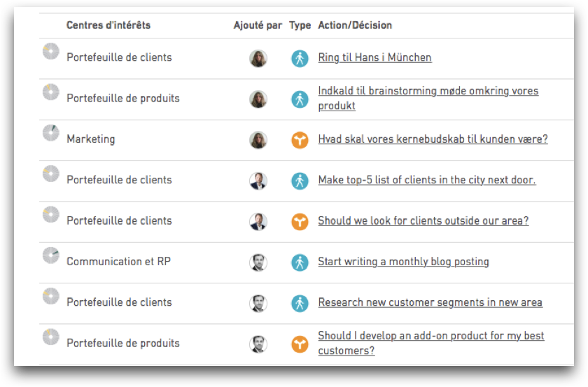Click the wheel icon beside Communication et RP
Screen dimensions: 588x387
tap(51, 255)
